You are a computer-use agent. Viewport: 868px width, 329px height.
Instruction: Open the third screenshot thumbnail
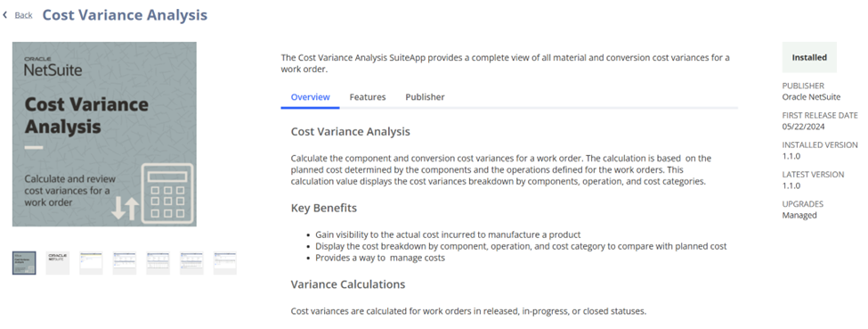tap(91, 263)
